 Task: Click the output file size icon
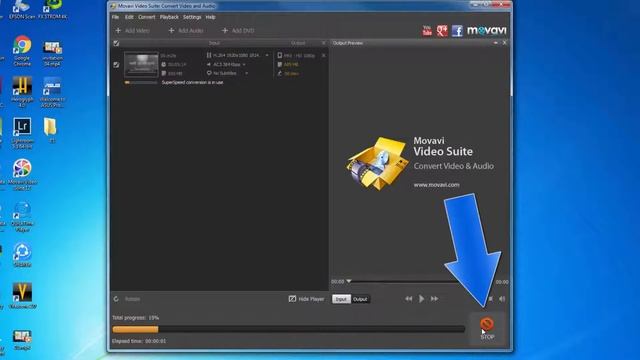click(x=280, y=64)
